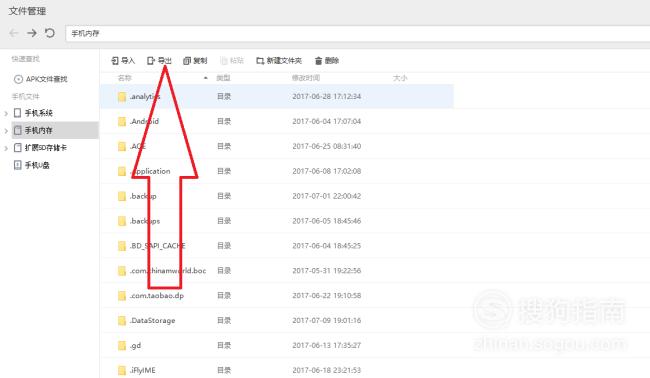
Task: Click the 导入 import button
Action: coord(123,61)
